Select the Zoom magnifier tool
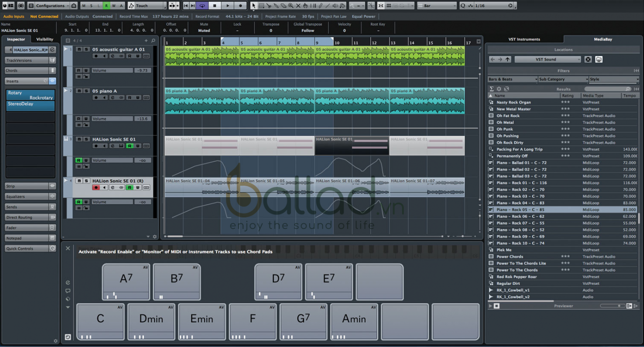 point(291,6)
